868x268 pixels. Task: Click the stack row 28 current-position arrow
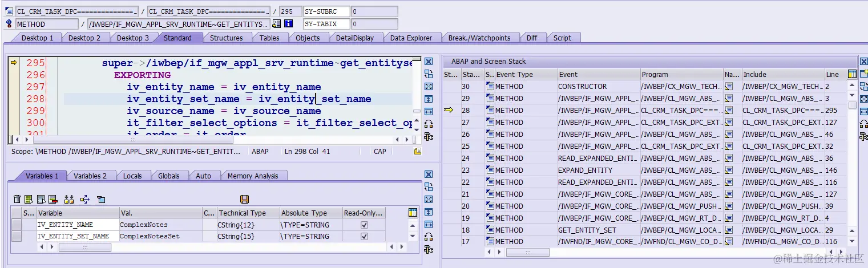click(x=449, y=111)
